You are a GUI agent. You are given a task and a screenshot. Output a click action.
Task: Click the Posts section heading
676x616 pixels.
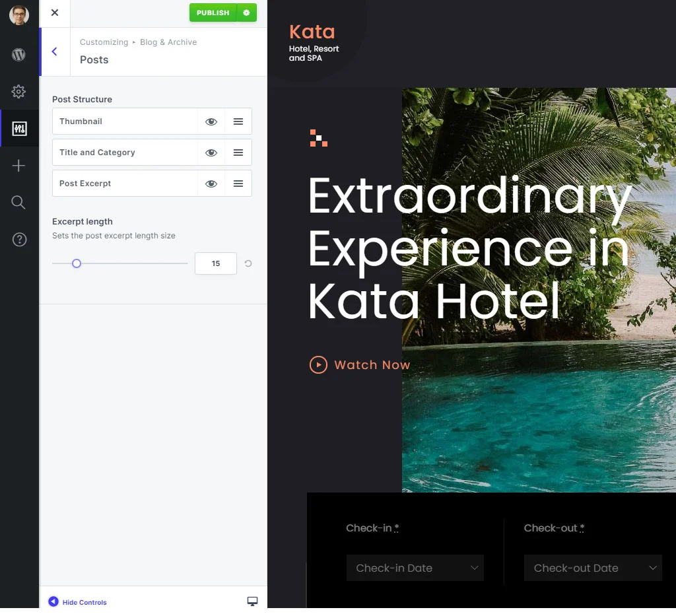pyautogui.click(x=94, y=60)
